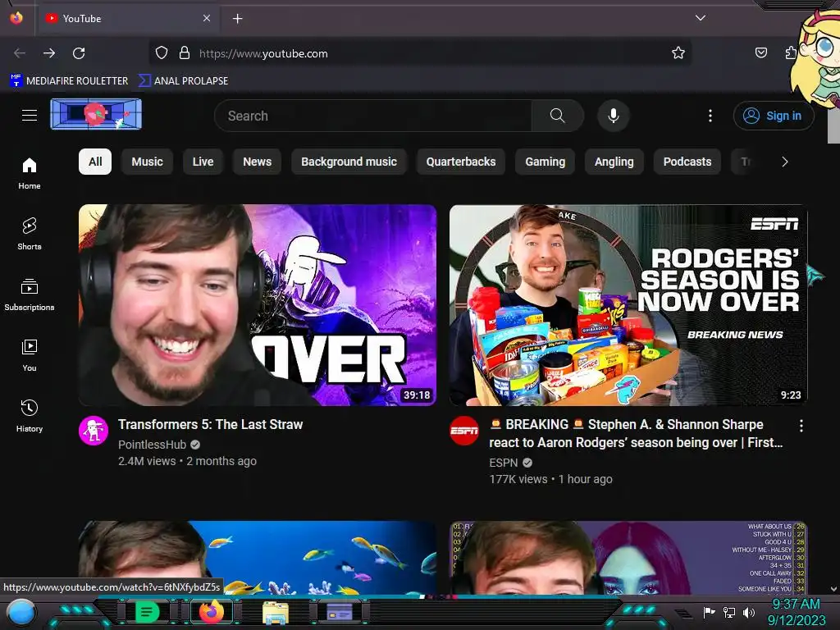
Task: Click the search magnifier button
Action: pos(557,116)
